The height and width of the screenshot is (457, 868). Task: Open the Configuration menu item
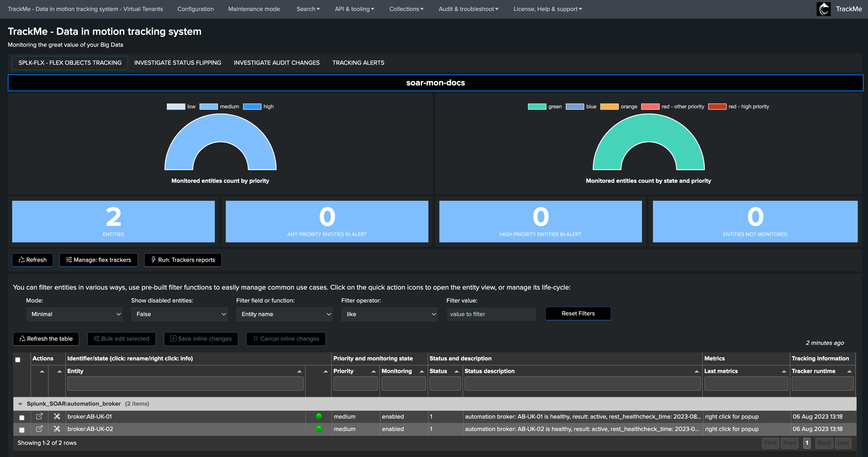(195, 9)
